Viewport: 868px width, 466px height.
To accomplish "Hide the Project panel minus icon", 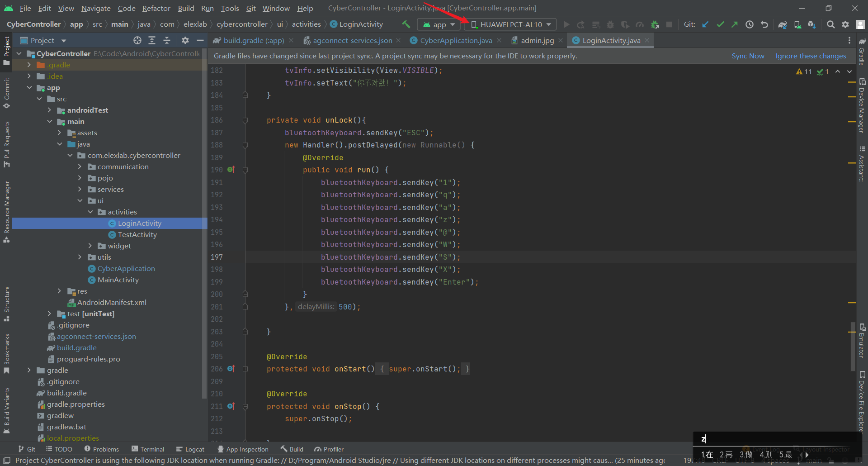I will pos(200,40).
